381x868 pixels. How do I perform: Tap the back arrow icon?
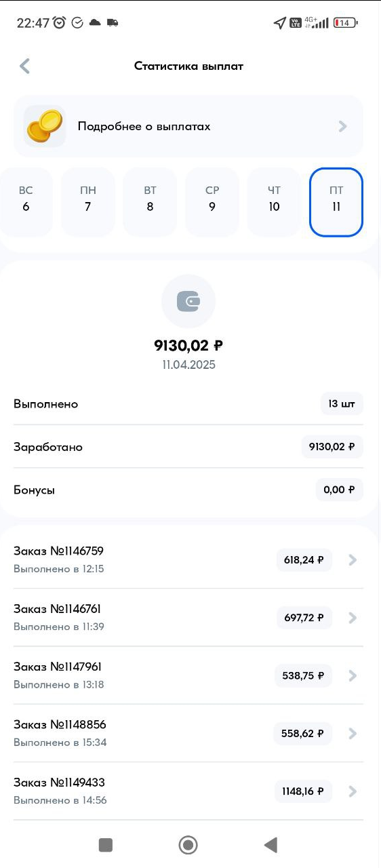pos(25,66)
